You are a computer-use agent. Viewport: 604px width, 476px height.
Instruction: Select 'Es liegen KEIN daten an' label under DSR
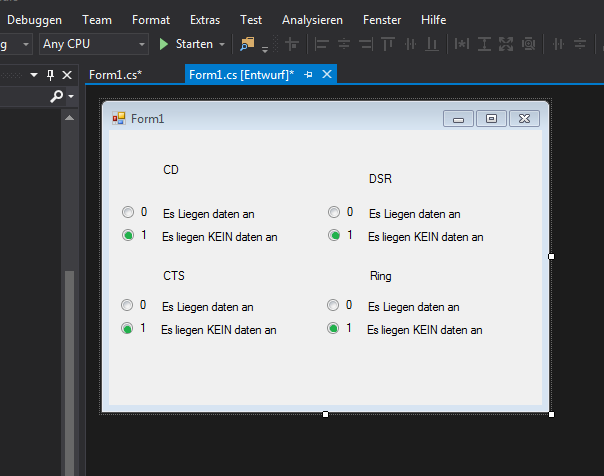pos(426,237)
